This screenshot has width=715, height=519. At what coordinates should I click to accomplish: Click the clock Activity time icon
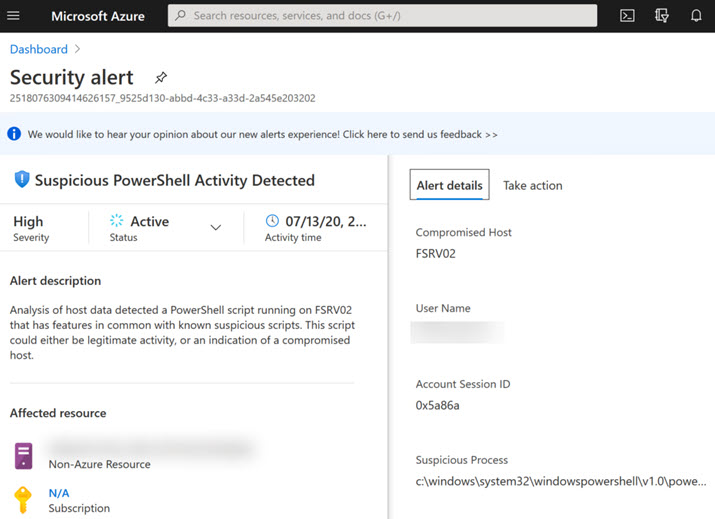coord(272,221)
